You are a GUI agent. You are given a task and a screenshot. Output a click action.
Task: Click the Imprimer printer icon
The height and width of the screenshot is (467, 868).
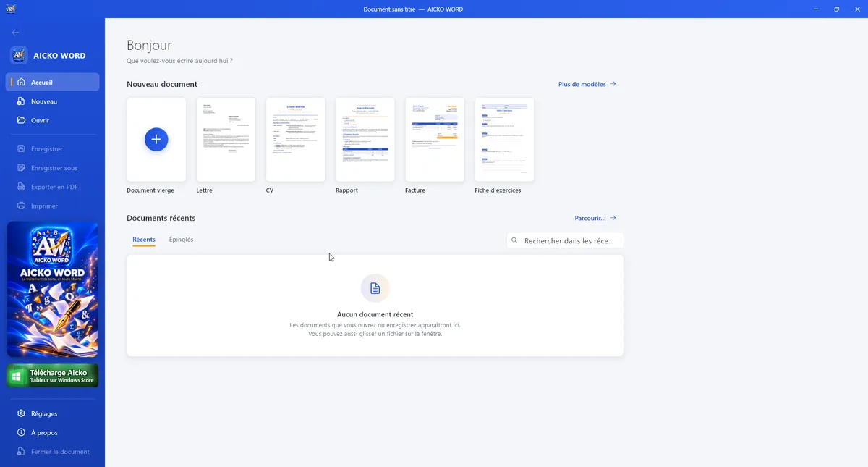(21, 206)
